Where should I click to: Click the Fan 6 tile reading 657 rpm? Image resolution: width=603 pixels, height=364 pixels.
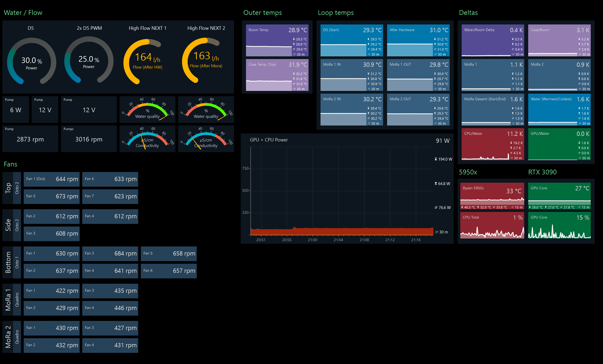tap(169, 271)
